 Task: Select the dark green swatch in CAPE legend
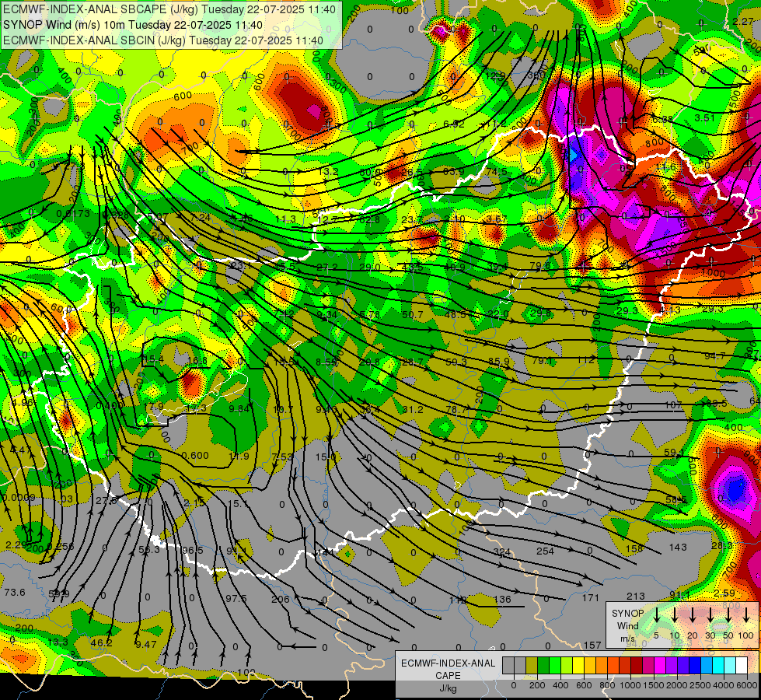click(543, 665)
